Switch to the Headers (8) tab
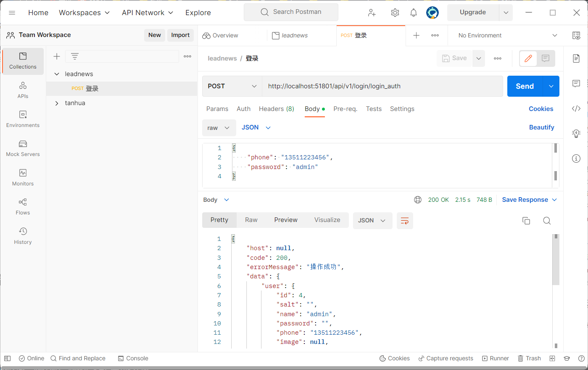This screenshot has height=370, width=588. tap(277, 109)
